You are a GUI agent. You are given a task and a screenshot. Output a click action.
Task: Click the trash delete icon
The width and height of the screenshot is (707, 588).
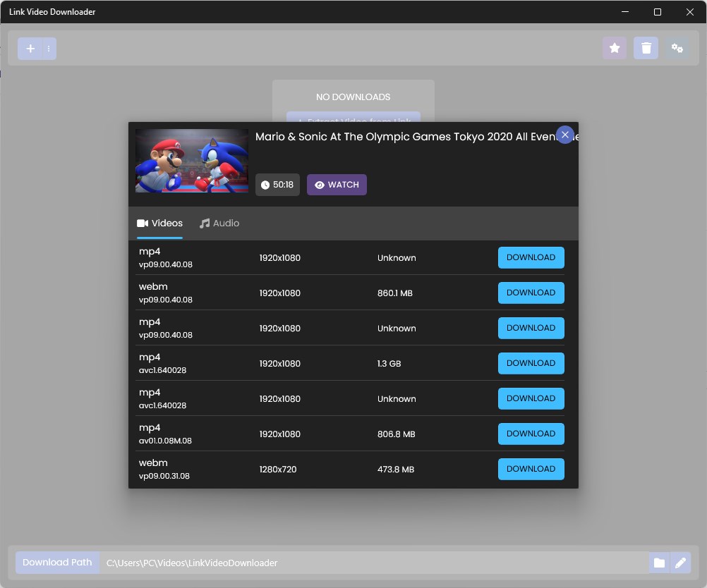point(646,48)
